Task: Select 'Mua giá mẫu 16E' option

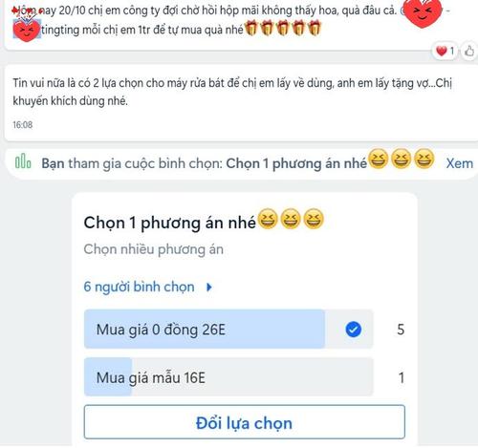Action: click(228, 377)
